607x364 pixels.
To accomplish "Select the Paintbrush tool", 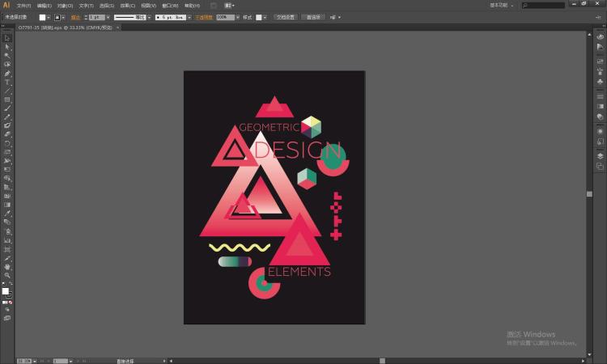I will pos(7,108).
